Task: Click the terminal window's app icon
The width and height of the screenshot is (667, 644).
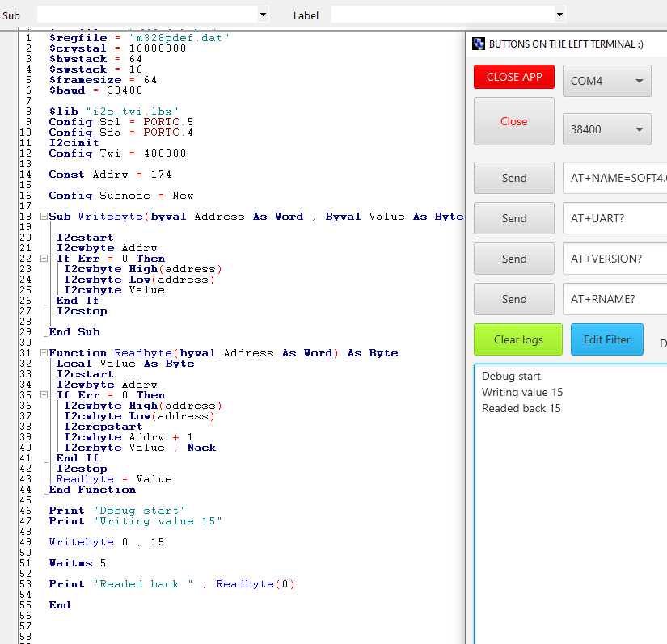Action: (478, 44)
